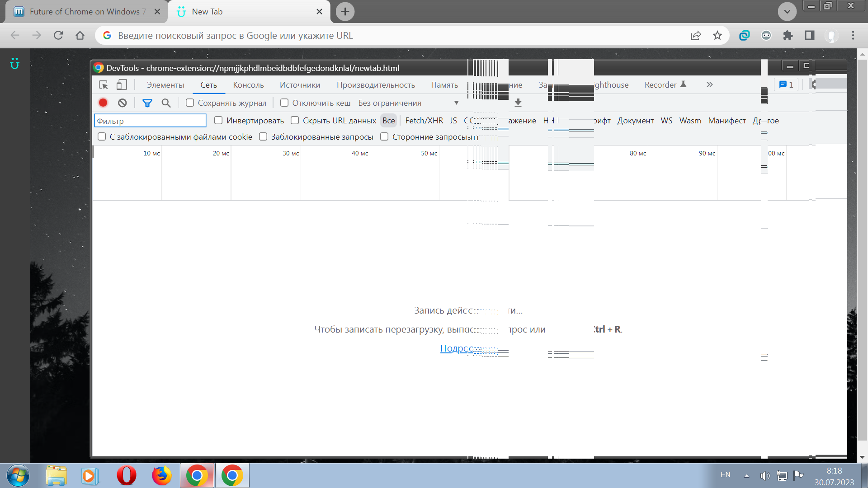Image resolution: width=868 pixels, height=488 pixels.
Task: Check С заблокированными файлами cookie
Action: 102,137
